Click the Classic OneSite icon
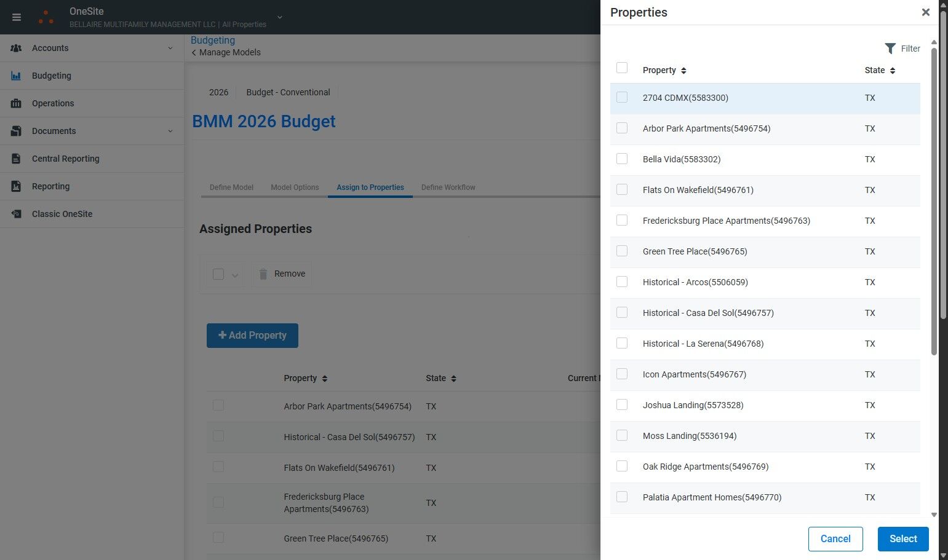Screen dimensions: 948x560 click(x=16, y=214)
